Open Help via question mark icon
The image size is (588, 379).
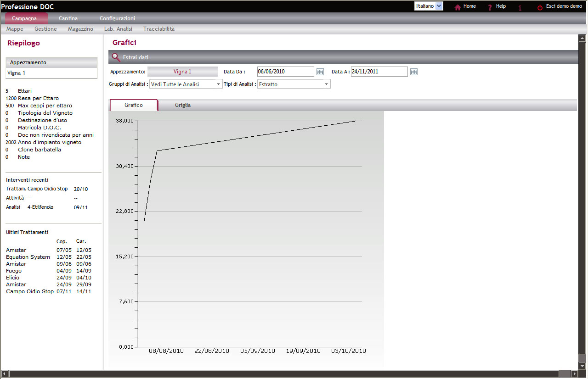pyautogui.click(x=490, y=7)
